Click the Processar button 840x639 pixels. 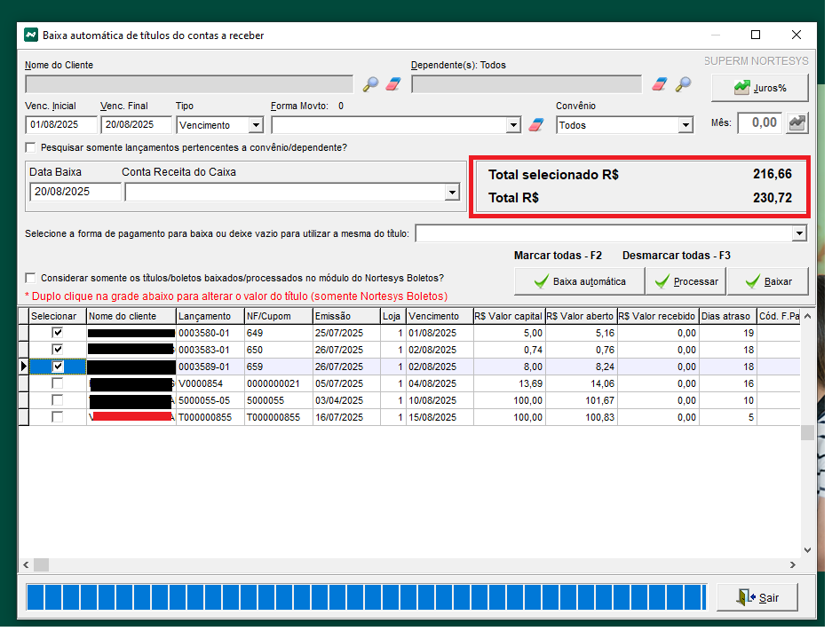click(x=686, y=281)
